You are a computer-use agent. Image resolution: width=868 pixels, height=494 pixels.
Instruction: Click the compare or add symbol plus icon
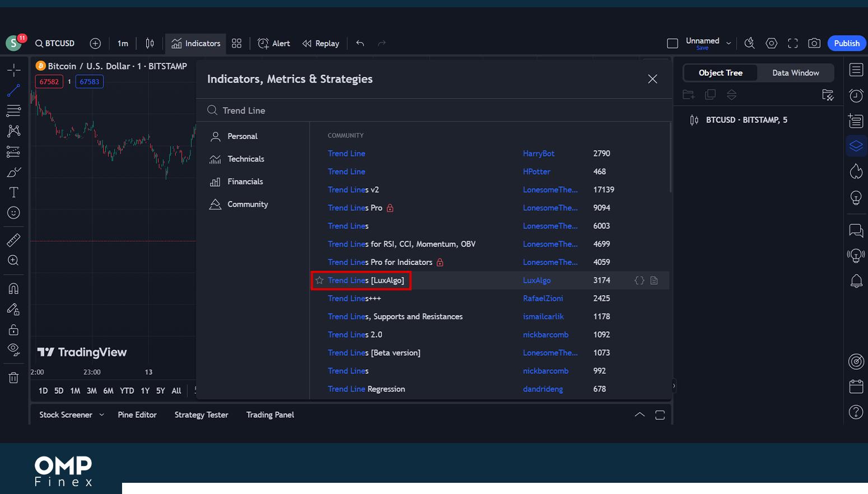pos(95,43)
